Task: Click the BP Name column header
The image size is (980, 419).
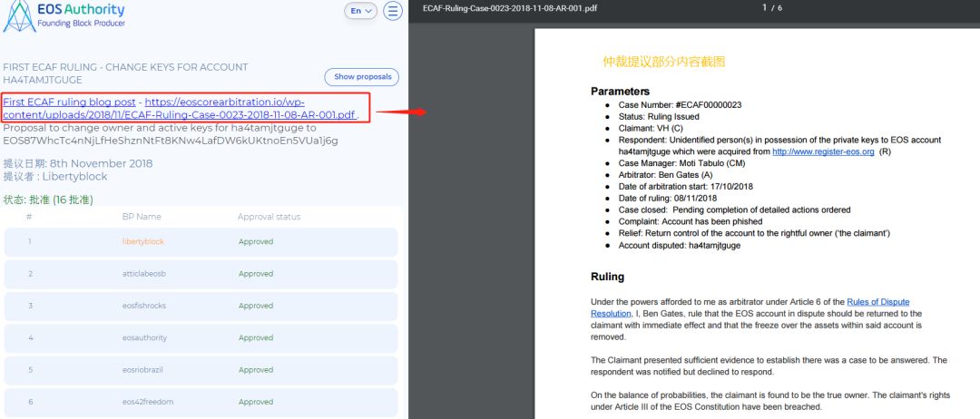Action: tap(142, 217)
